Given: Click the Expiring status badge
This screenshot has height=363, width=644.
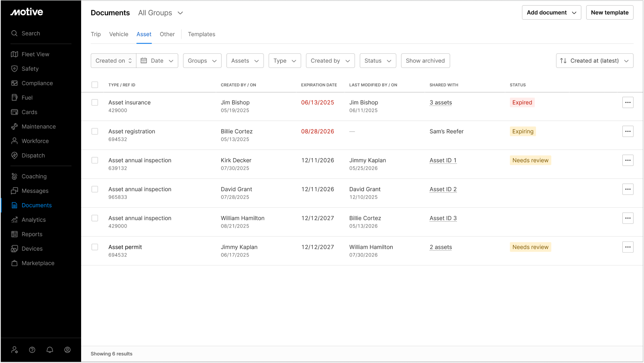Looking at the screenshot, I should (523, 131).
